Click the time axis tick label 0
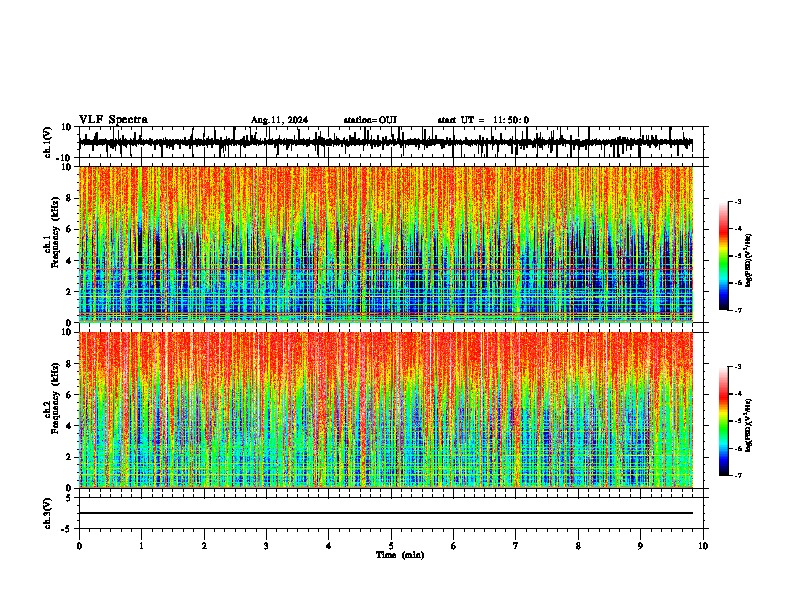The width and height of the screenshot is (792, 612). (x=79, y=546)
